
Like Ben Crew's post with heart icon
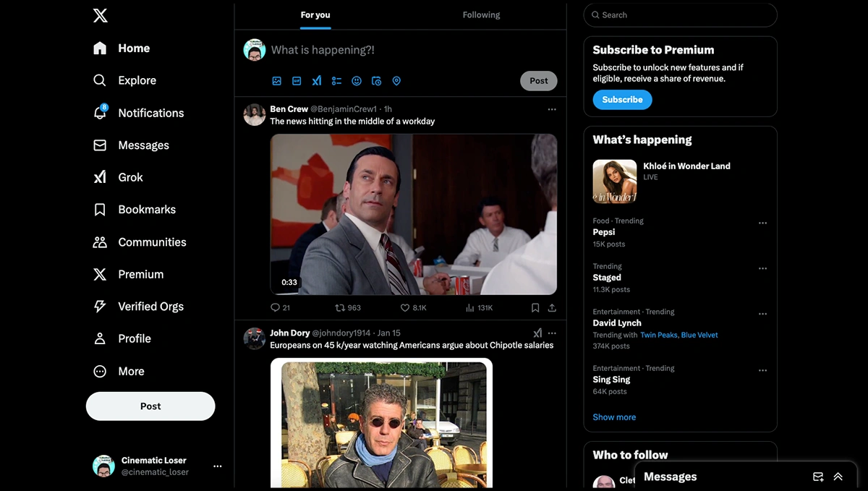(x=405, y=307)
